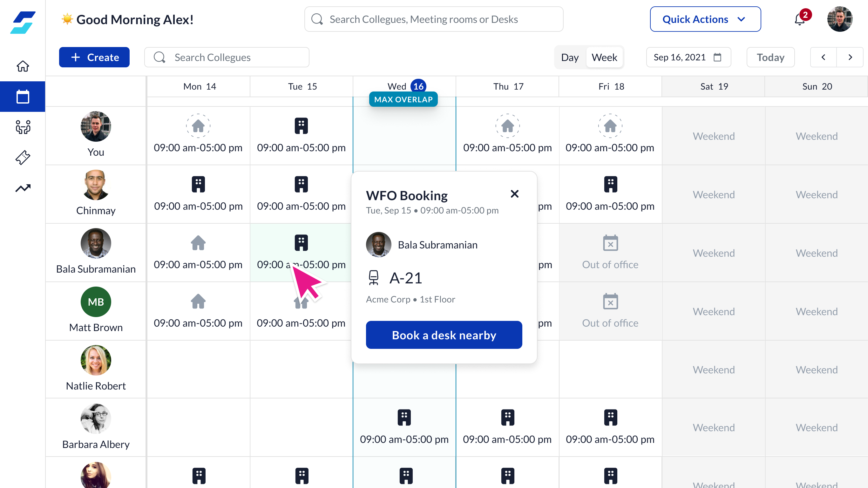Open notifications via the bell icon

click(799, 19)
